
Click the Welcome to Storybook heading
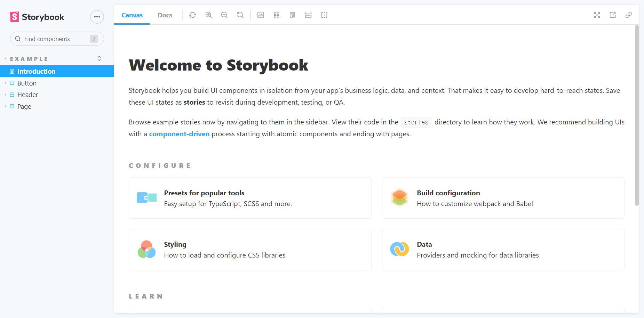coord(218,65)
